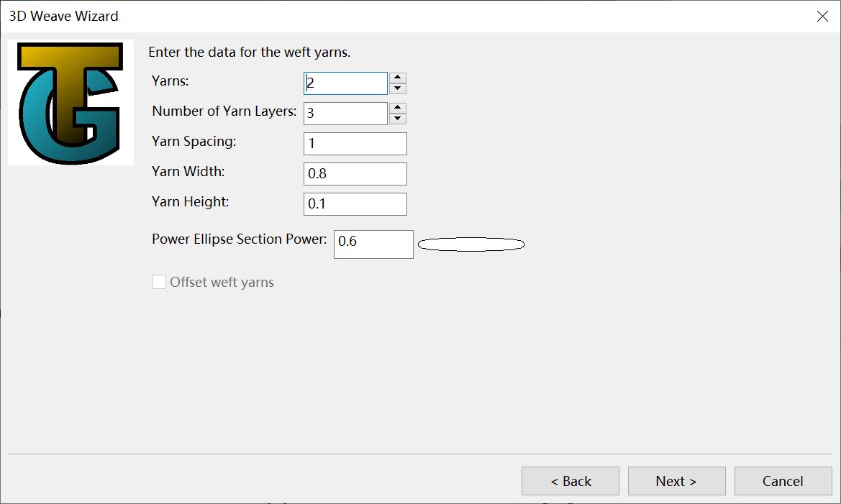Close the 3D Weave Wizard dialog
The height and width of the screenshot is (504, 841).
(822, 16)
